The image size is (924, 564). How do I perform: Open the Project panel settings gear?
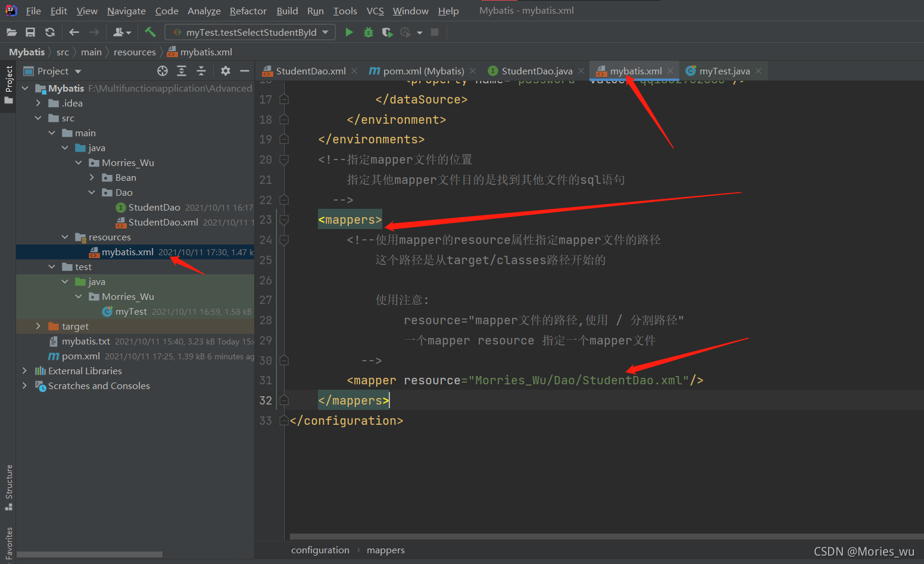[x=225, y=71]
